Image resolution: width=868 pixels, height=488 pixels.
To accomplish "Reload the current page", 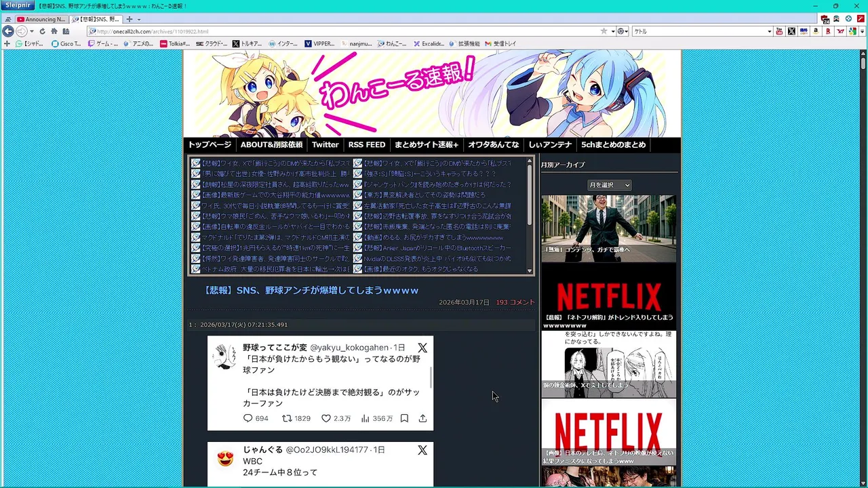I will (43, 31).
